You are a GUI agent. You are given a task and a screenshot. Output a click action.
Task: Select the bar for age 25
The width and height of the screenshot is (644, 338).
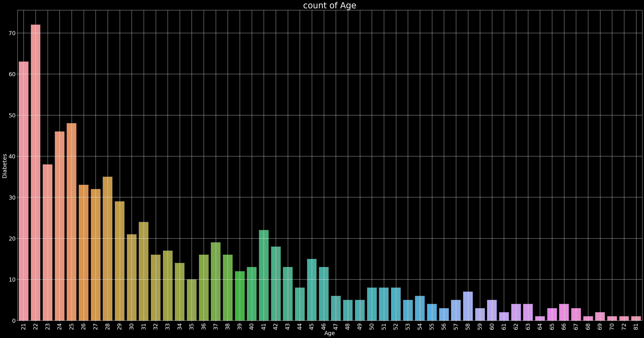coord(71,222)
